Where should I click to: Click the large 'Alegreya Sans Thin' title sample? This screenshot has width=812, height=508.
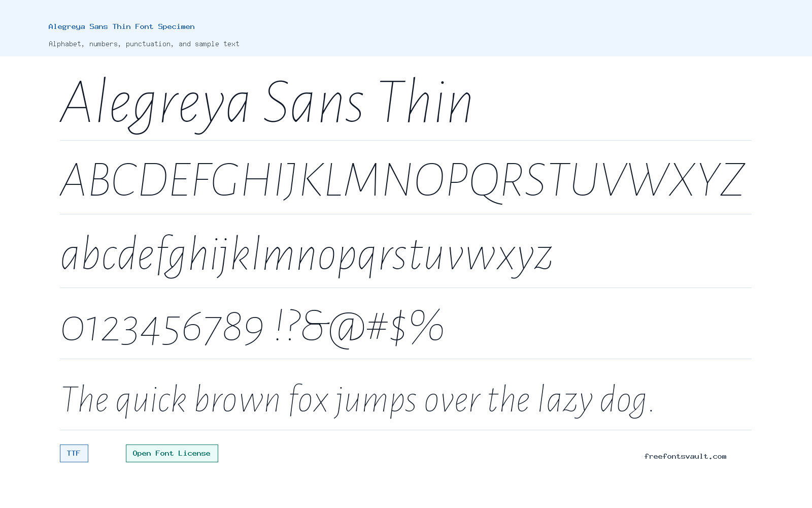266,105
